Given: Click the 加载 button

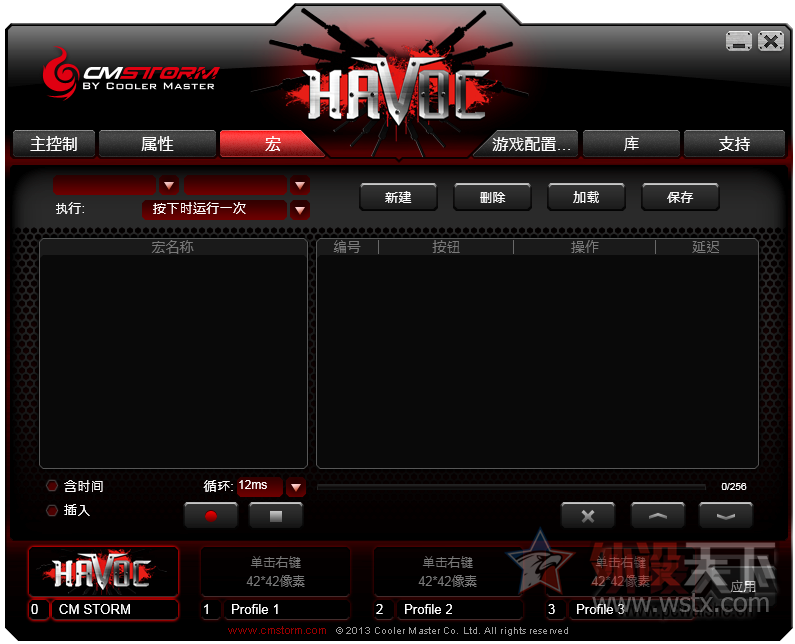Looking at the screenshot, I should coord(586,197).
